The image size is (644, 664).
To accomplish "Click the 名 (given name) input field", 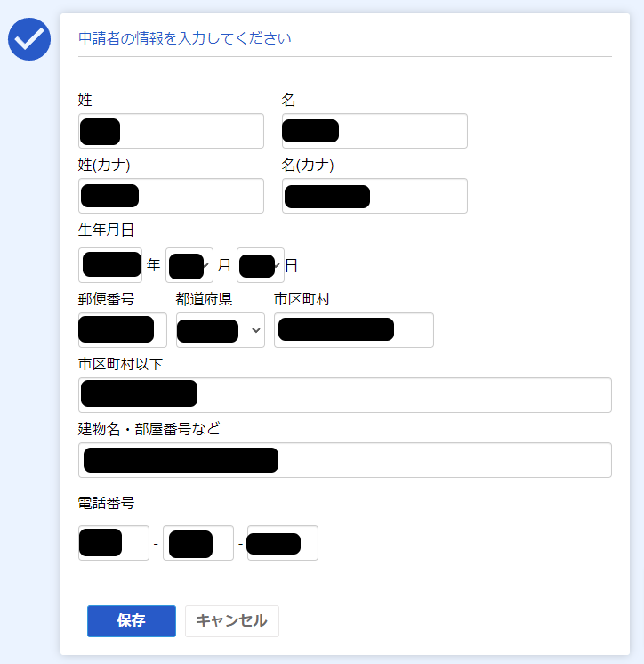I will click(x=374, y=131).
